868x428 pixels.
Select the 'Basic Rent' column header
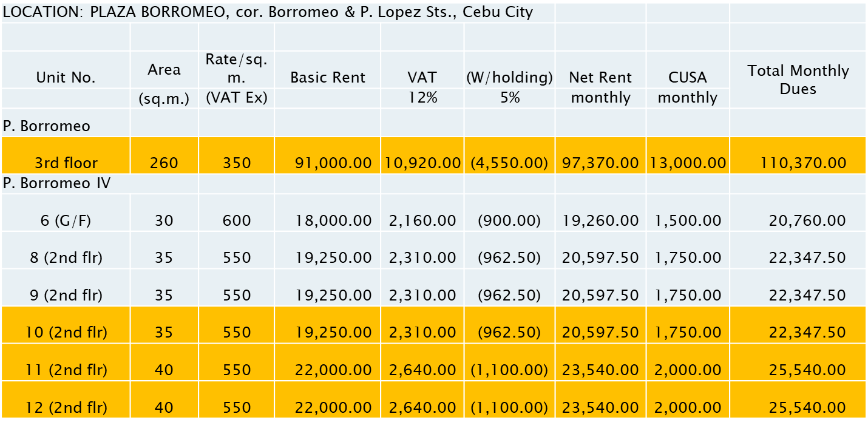(x=328, y=78)
